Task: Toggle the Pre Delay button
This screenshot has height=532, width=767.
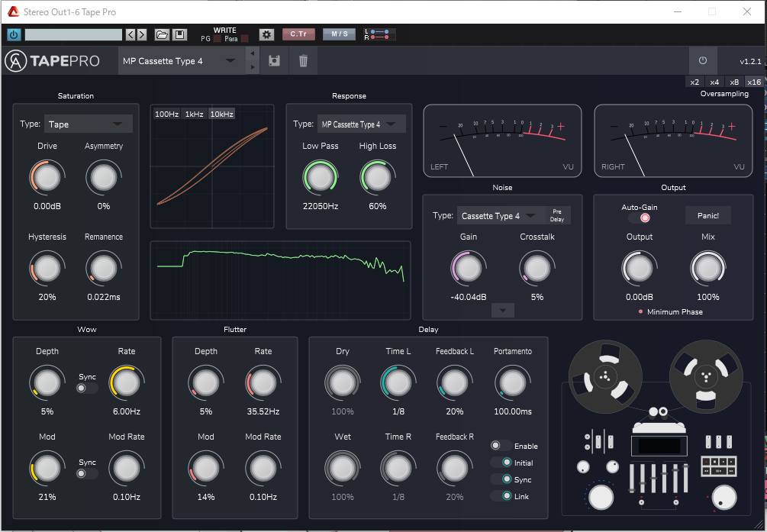Action: (556, 215)
